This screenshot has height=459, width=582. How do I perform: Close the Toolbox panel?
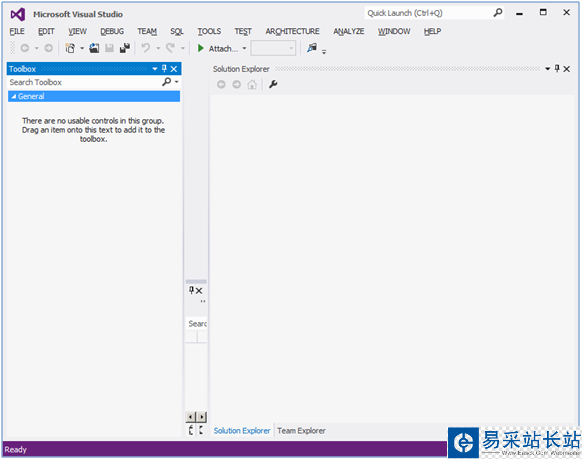pos(174,69)
